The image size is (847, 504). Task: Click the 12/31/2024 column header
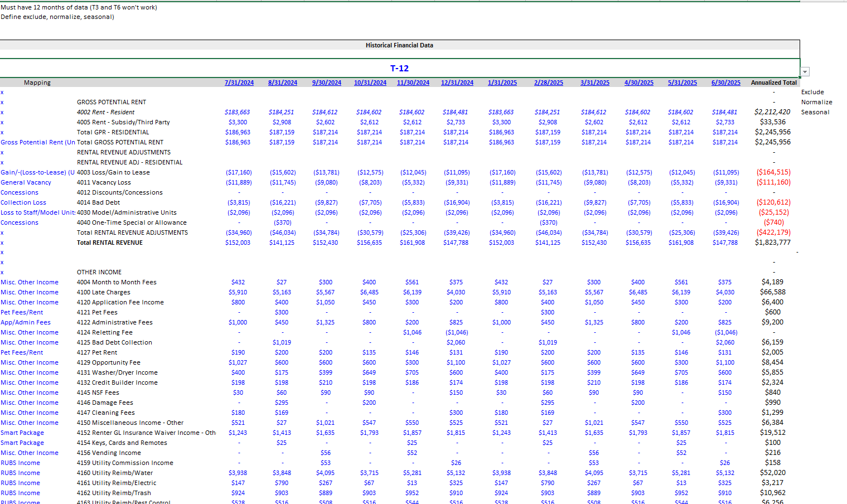click(x=457, y=83)
